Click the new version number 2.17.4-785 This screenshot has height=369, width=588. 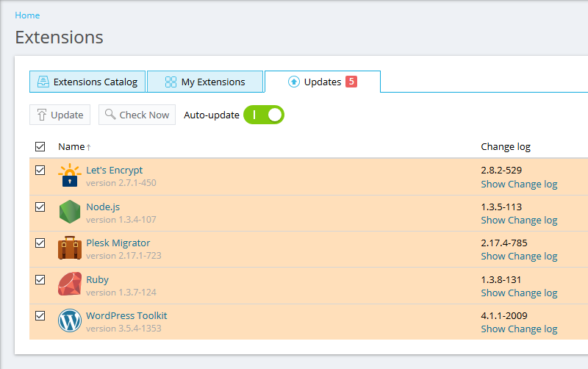tap(504, 243)
